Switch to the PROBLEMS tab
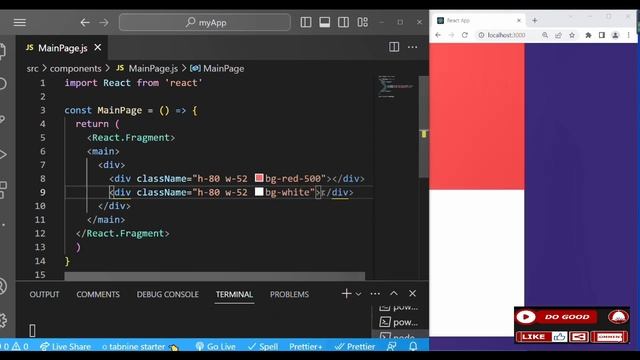 pos(289,294)
